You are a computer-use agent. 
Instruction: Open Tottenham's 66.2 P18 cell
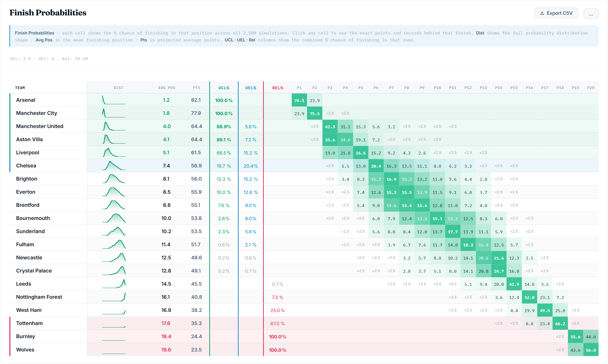[x=560, y=324]
